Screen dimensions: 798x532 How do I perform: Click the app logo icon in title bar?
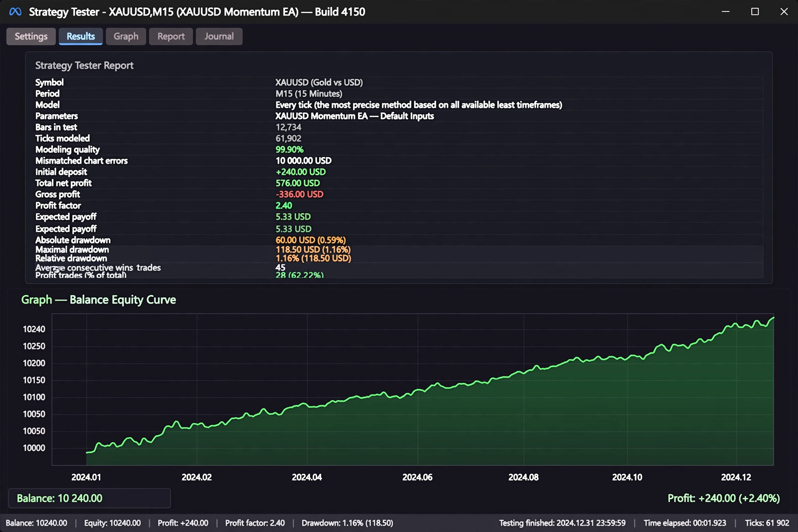[15, 12]
